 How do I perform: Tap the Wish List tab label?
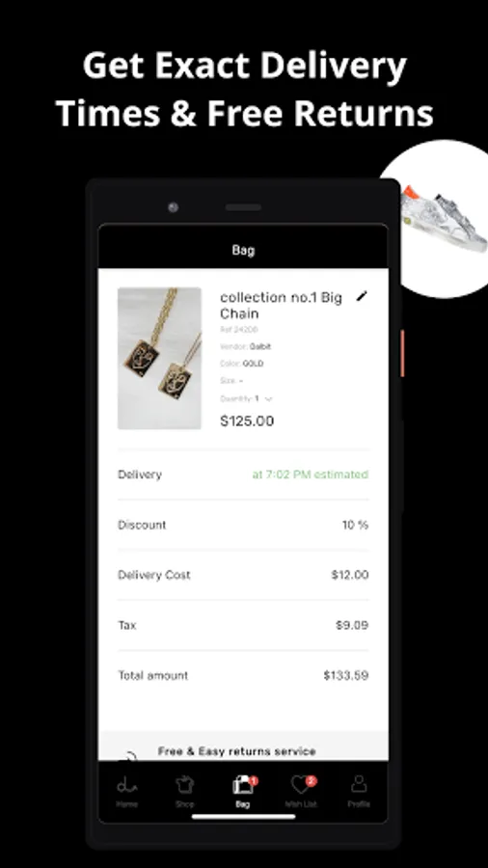(x=301, y=803)
